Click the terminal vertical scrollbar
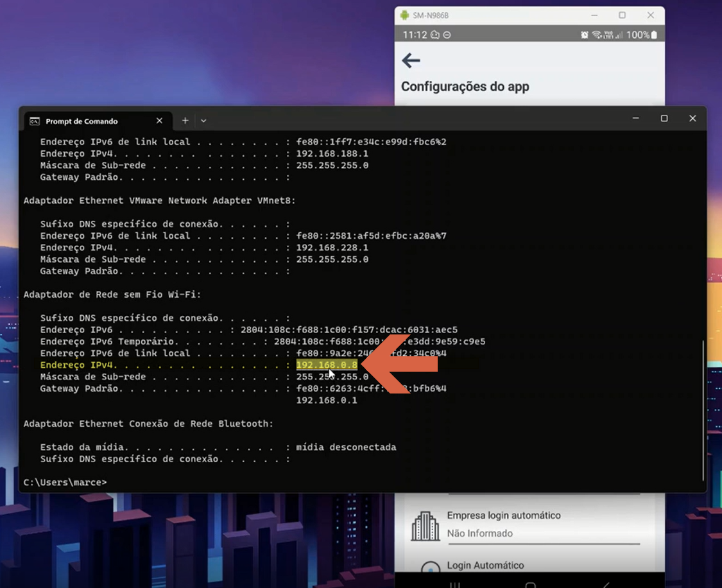The image size is (722, 588). click(703, 410)
